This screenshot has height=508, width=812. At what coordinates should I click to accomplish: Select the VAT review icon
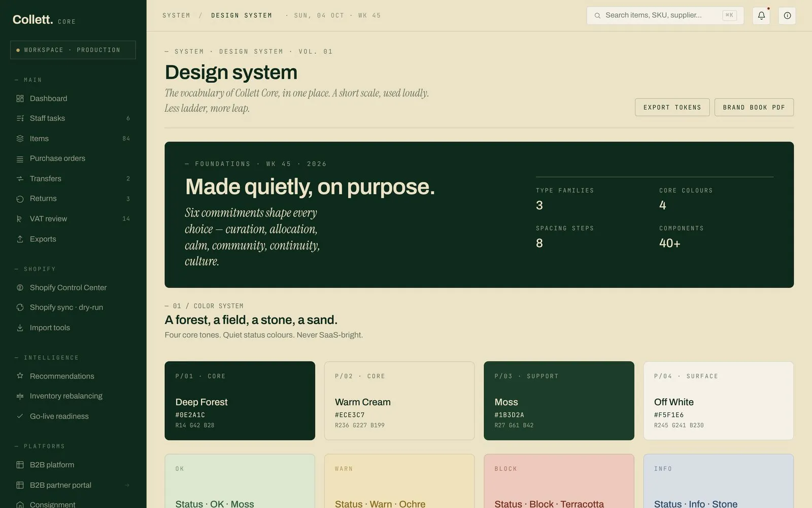coord(20,219)
